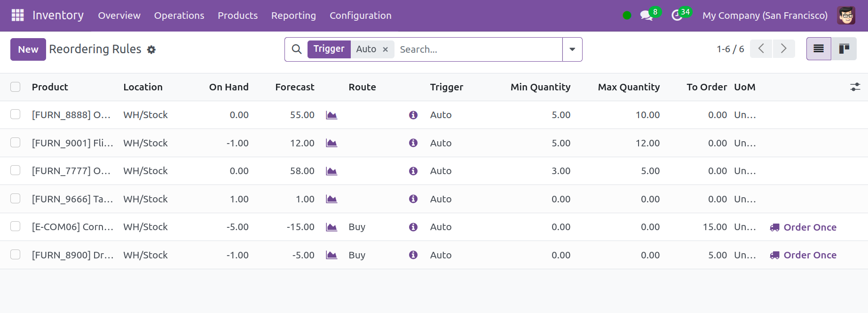The image size is (868, 313).
Task: Expand the search options dropdown arrow
Action: point(572,49)
